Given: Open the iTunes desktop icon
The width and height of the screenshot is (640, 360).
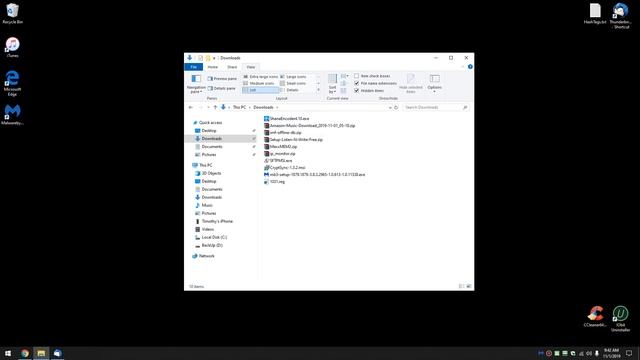Looking at the screenshot, I should [13, 47].
